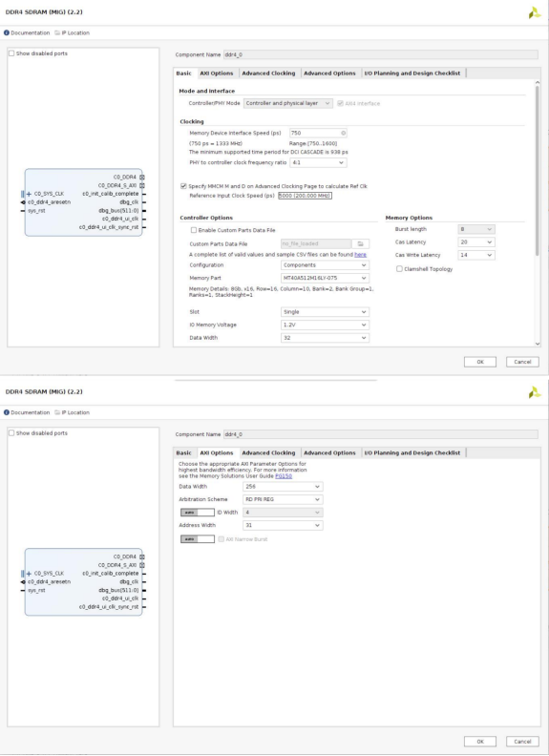This screenshot has width=549, height=756.
Task: Enable Show disabled ports in top dialog
Action: pyautogui.click(x=11, y=53)
